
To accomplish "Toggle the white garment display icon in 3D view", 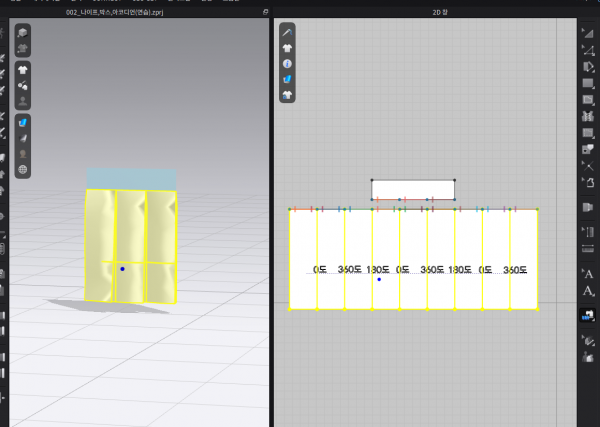I will point(23,70).
